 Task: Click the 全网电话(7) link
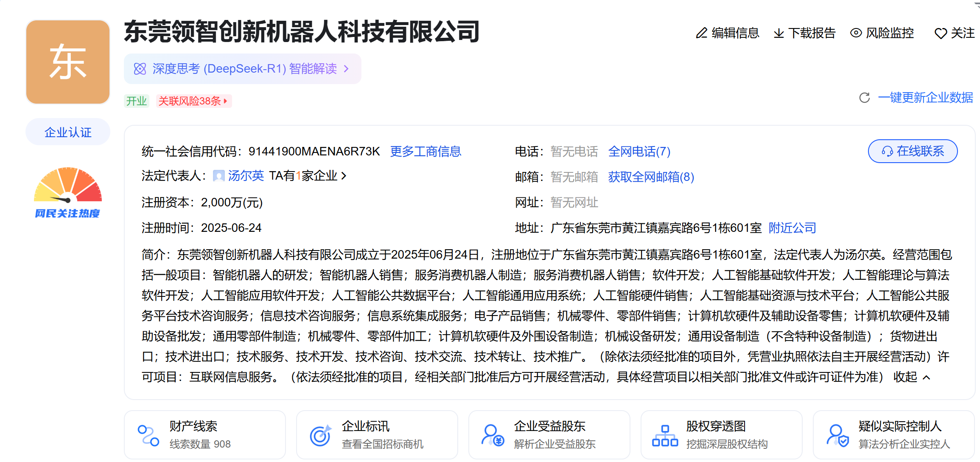(639, 152)
